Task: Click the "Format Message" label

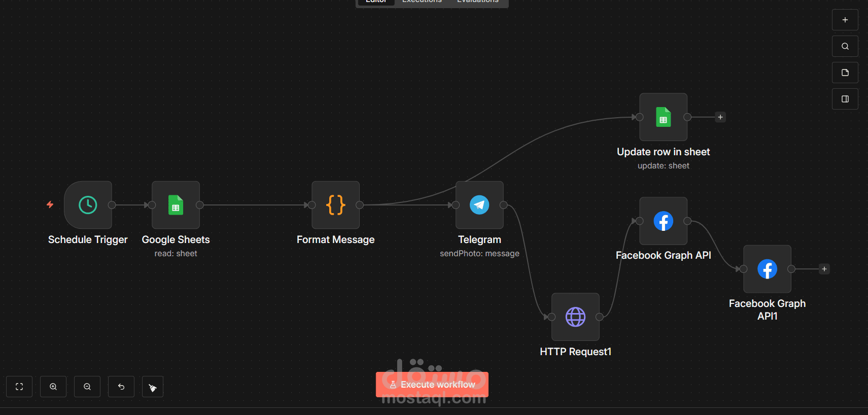Action: tap(335, 239)
